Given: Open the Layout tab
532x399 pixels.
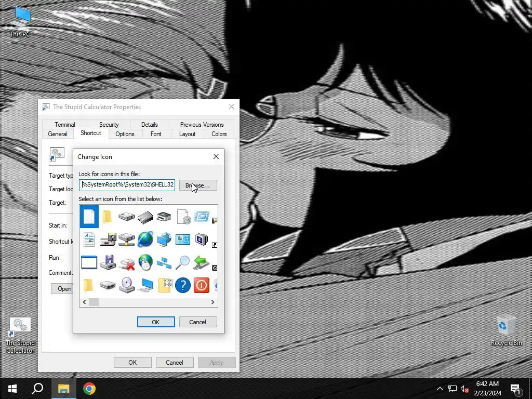Looking at the screenshot, I should pyautogui.click(x=187, y=134).
